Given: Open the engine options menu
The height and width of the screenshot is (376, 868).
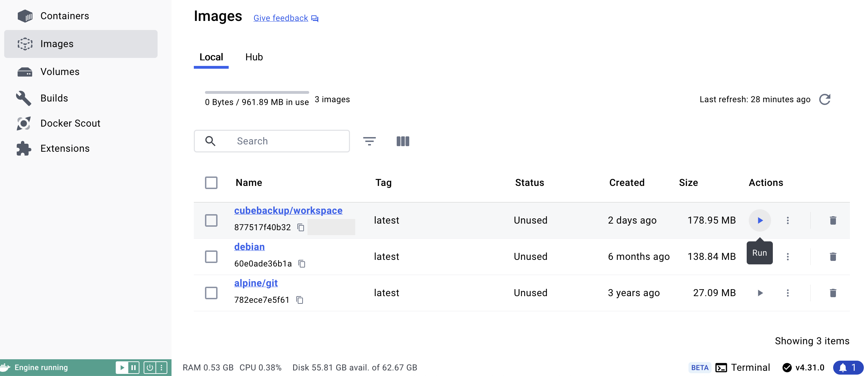Looking at the screenshot, I should (161, 368).
